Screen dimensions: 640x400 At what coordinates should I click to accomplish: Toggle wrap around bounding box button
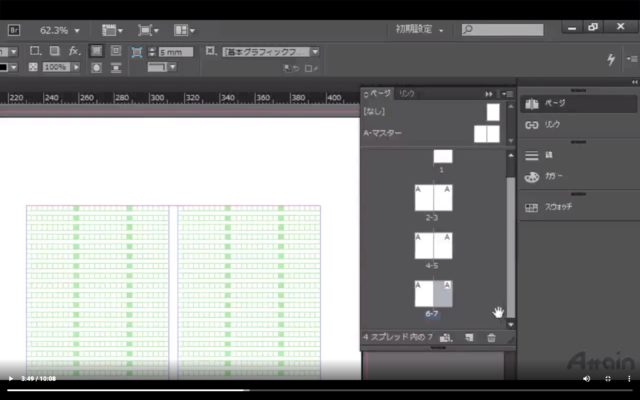tap(116, 51)
